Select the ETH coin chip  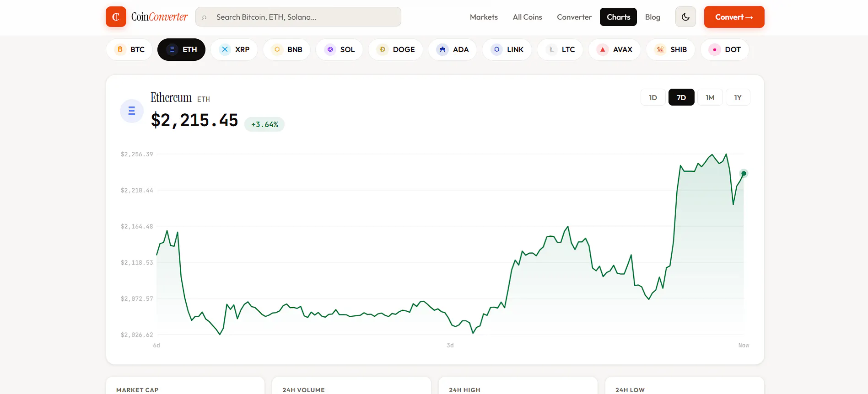[181, 49]
